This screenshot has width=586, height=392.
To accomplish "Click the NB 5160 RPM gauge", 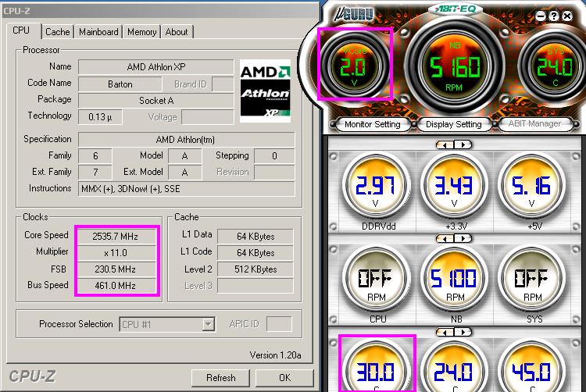I will pyautogui.click(x=454, y=66).
